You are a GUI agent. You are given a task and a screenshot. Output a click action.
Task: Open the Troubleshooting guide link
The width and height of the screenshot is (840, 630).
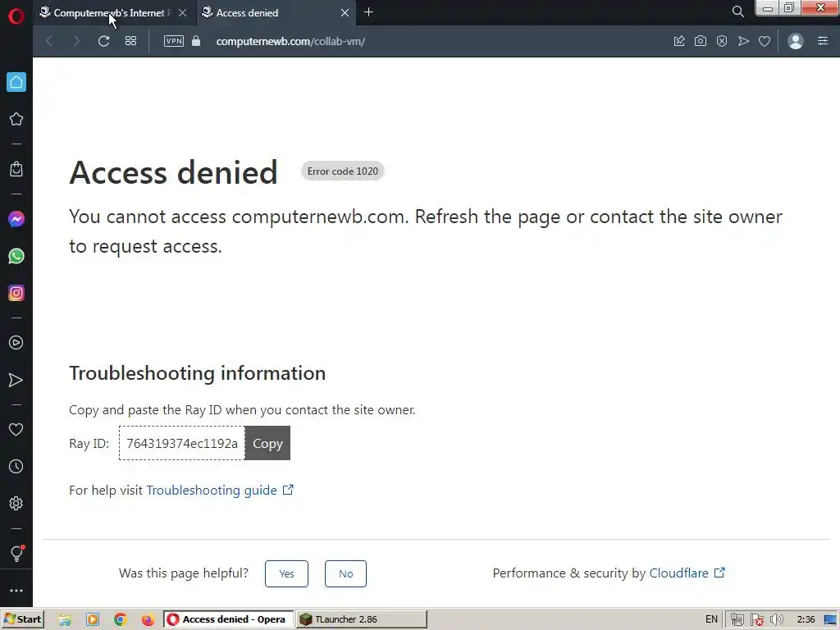(x=220, y=491)
